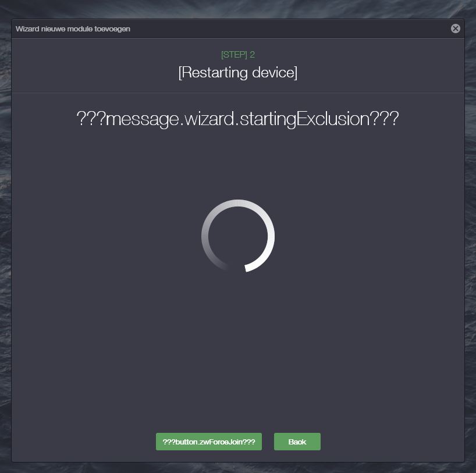Select the green [STEP] 2 label
Image resolution: width=476 pixels, height=473 pixels.
pos(237,55)
